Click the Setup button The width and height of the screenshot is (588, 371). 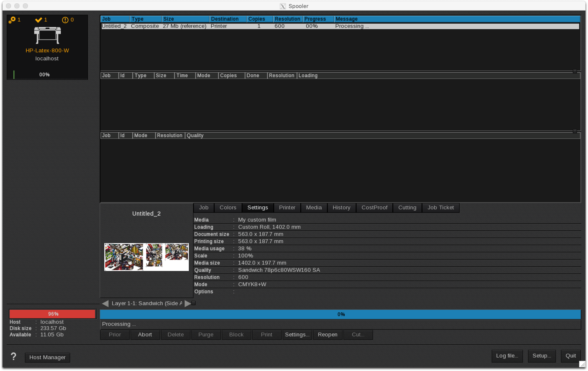[542, 356]
